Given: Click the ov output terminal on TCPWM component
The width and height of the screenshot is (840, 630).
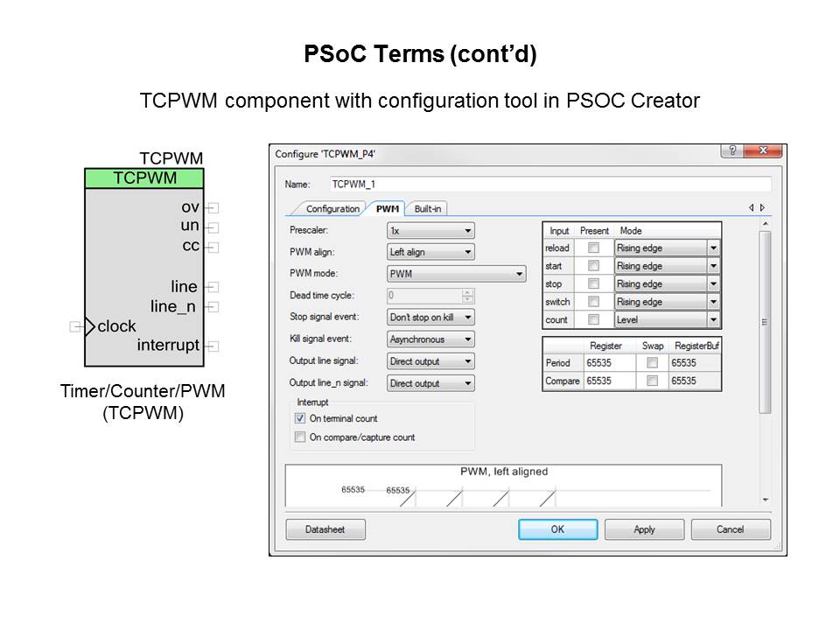Looking at the screenshot, I should coord(213,208).
